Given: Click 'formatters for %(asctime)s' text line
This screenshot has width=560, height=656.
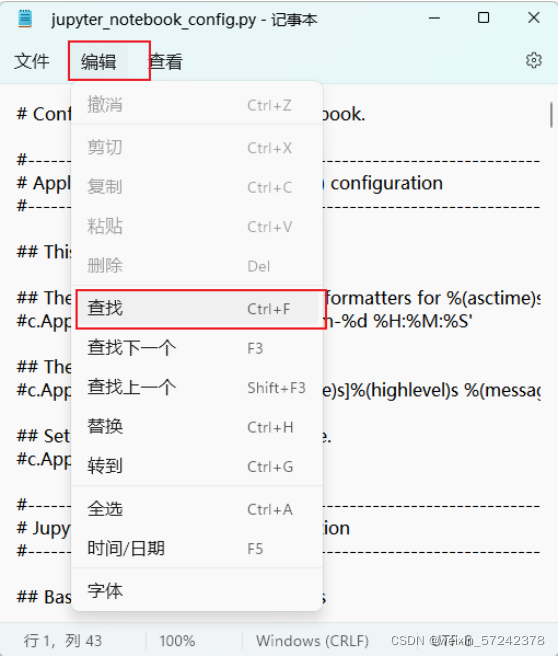Looking at the screenshot, I should tap(432, 298).
